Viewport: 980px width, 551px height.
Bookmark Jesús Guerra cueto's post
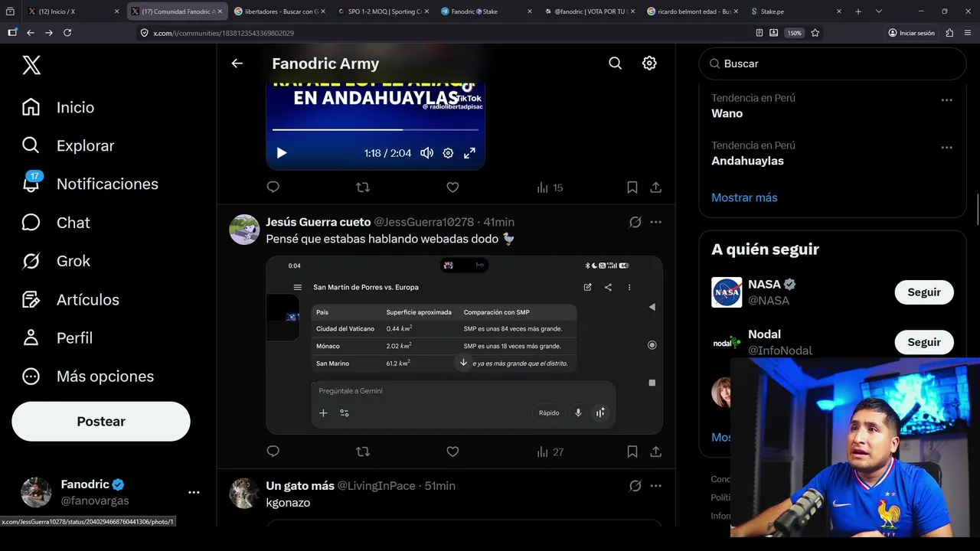632,452
